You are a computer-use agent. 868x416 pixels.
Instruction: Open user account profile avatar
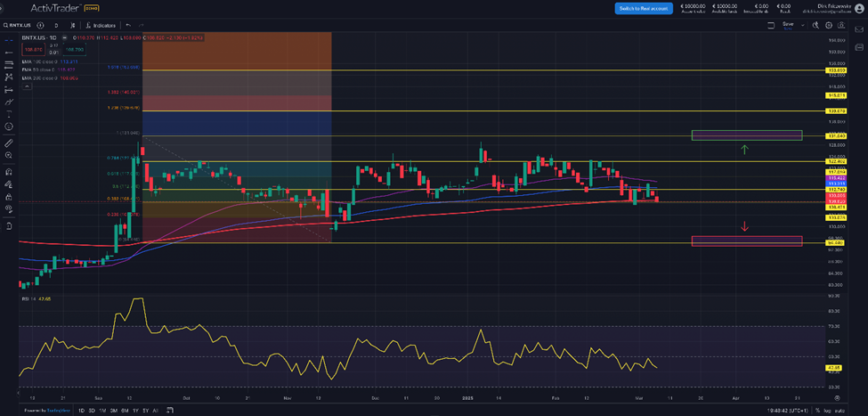click(x=857, y=8)
